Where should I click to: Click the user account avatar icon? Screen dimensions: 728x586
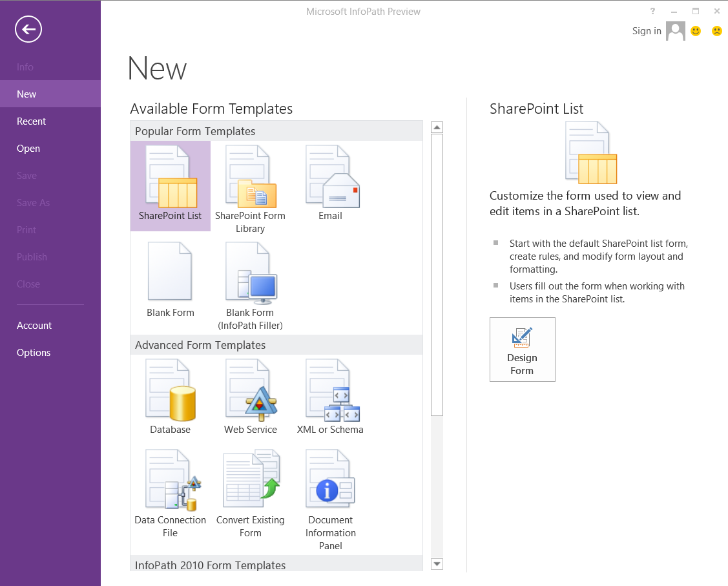(676, 31)
